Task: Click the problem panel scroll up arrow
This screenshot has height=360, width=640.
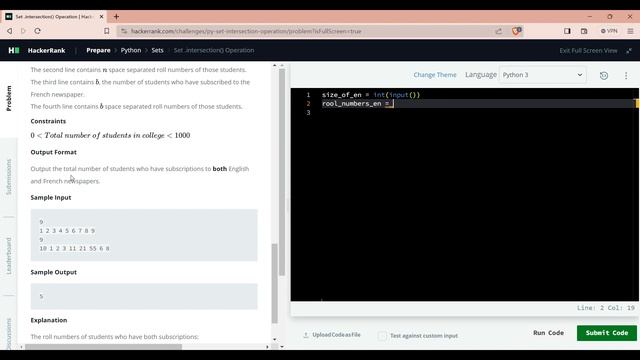Action: 274,65
